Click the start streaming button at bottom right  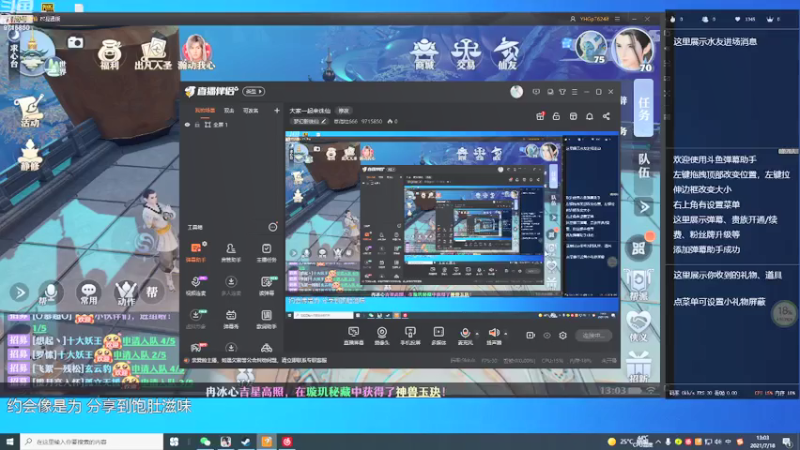(x=593, y=336)
